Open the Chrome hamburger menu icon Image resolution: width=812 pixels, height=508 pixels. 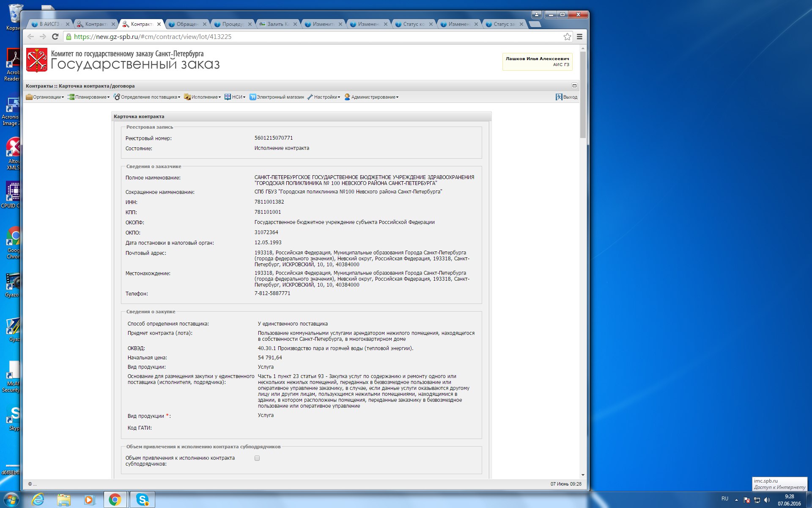579,37
